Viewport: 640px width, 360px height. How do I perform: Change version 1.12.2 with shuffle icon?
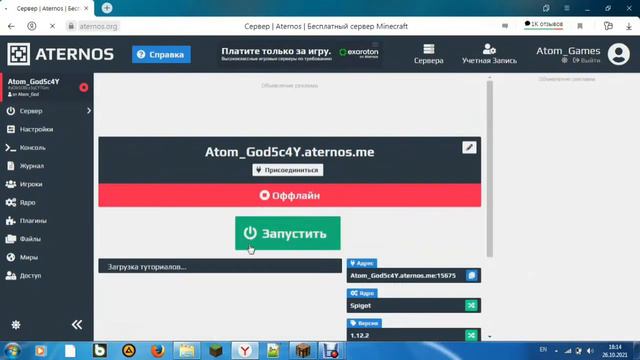471,335
